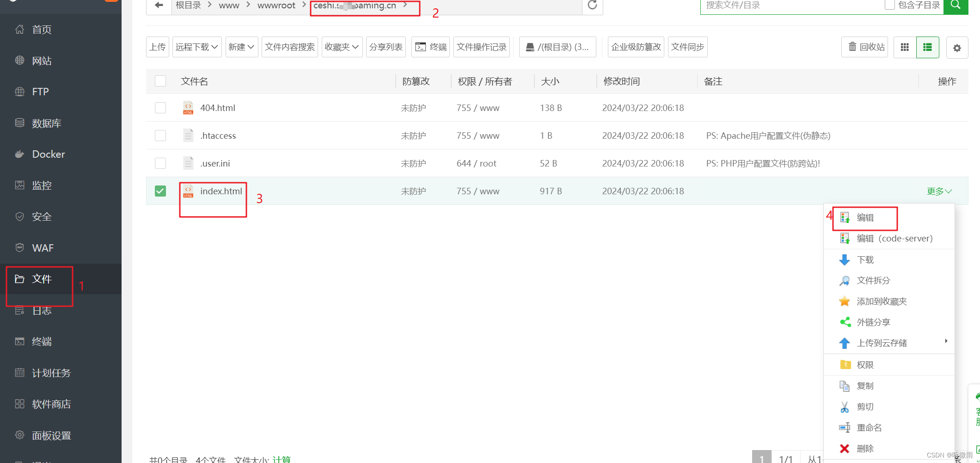The width and height of the screenshot is (980, 463).
Task: Open the index.html file name
Action: 221,191
